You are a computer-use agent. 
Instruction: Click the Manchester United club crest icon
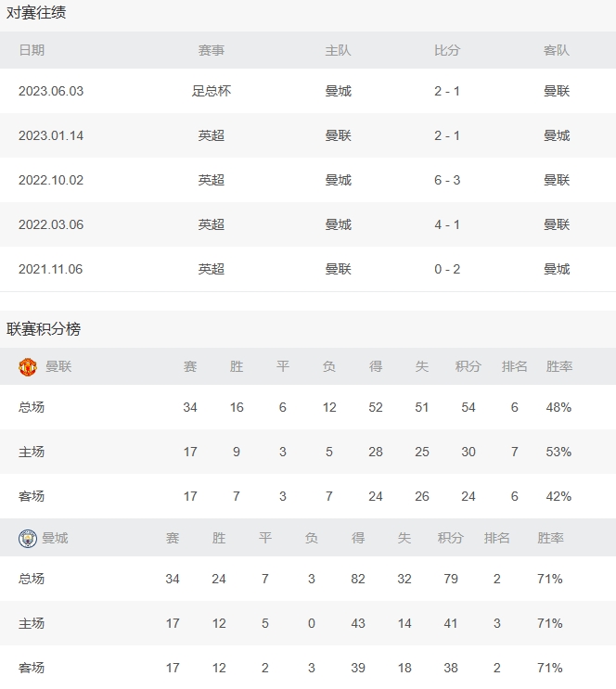(x=28, y=367)
